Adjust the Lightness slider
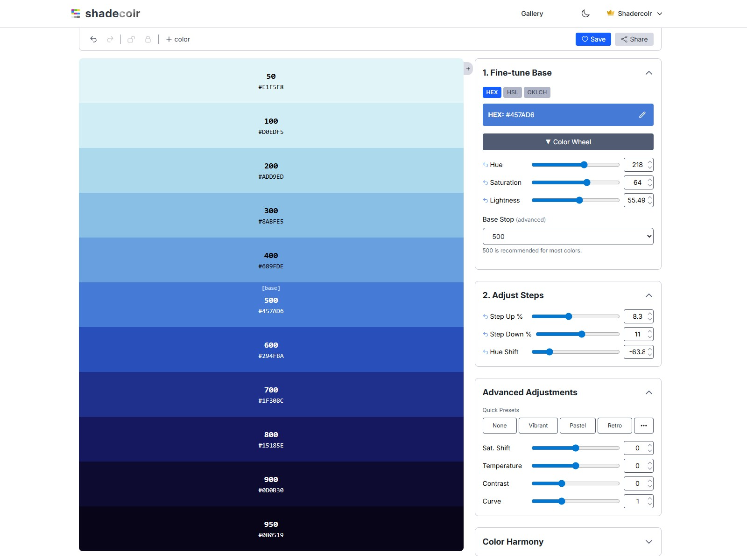 click(576, 200)
